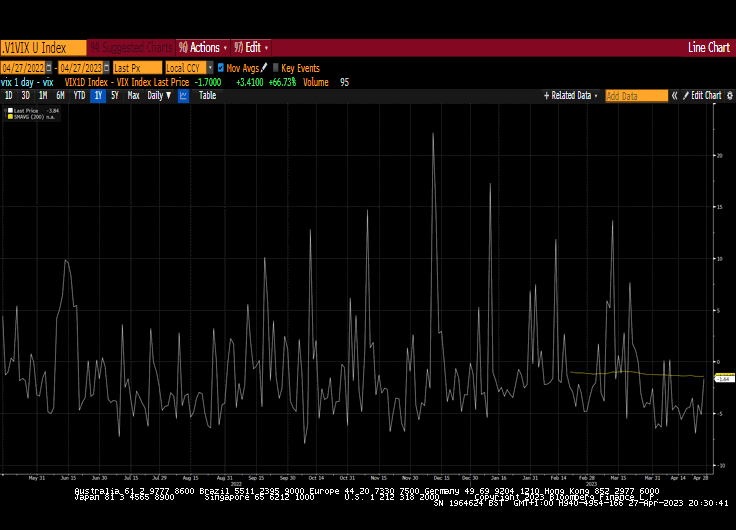Screen dimensions: 736x530
Task: Click the Mov Avgs pencil edit icon
Action: point(264,68)
